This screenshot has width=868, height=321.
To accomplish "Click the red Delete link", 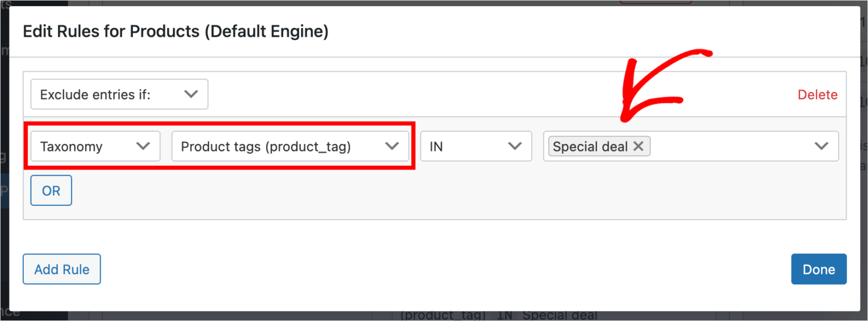I will 817,95.
